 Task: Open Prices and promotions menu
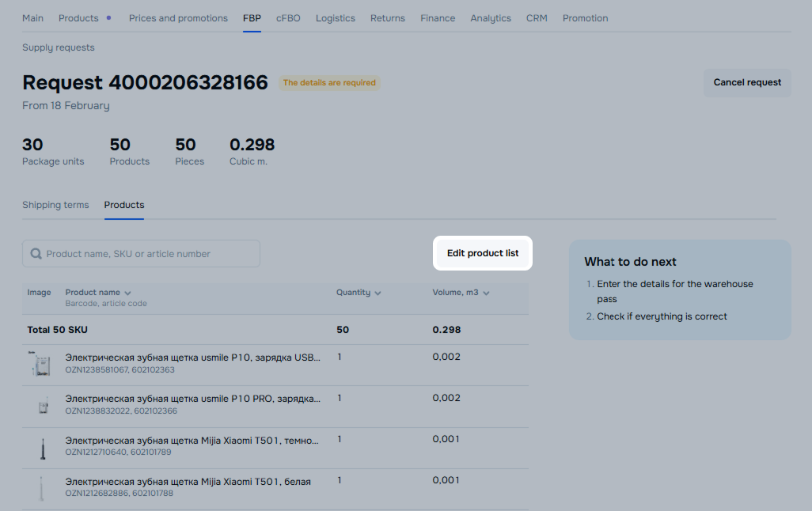(x=178, y=18)
